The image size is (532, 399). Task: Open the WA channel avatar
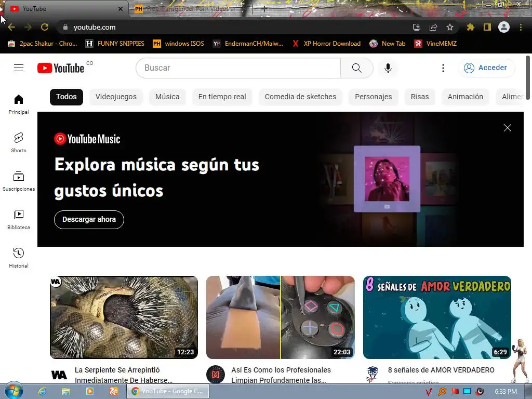pyautogui.click(x=59, y=375)
